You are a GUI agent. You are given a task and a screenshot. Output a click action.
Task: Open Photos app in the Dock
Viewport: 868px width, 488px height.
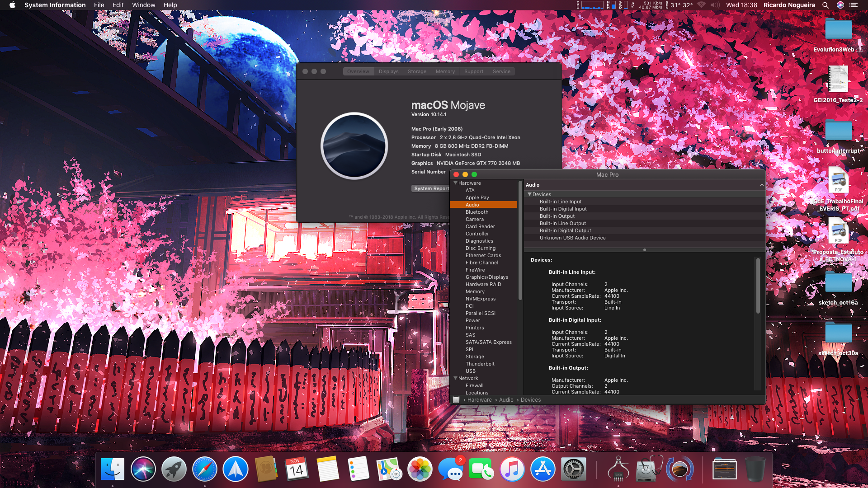click(x=420, y=469)
